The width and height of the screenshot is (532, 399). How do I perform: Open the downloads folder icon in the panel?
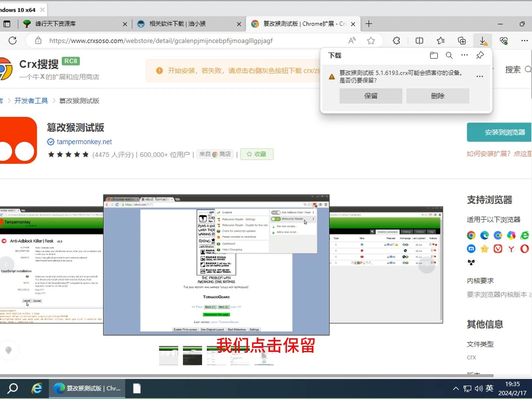click(434, 55)
